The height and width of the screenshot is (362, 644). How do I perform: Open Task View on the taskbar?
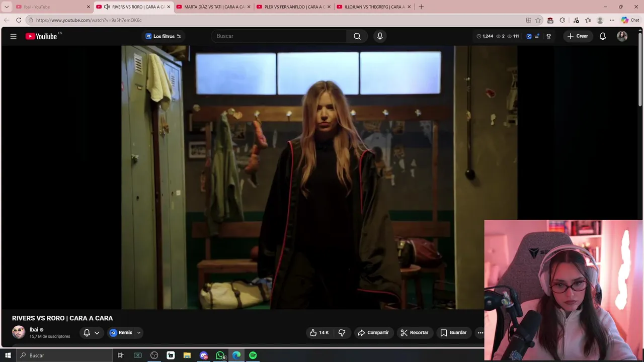(x=121, y=355)
